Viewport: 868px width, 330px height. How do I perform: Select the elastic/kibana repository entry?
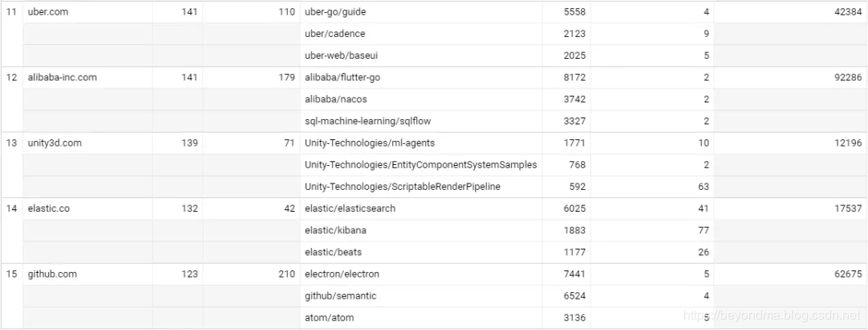tap(335, 230)
